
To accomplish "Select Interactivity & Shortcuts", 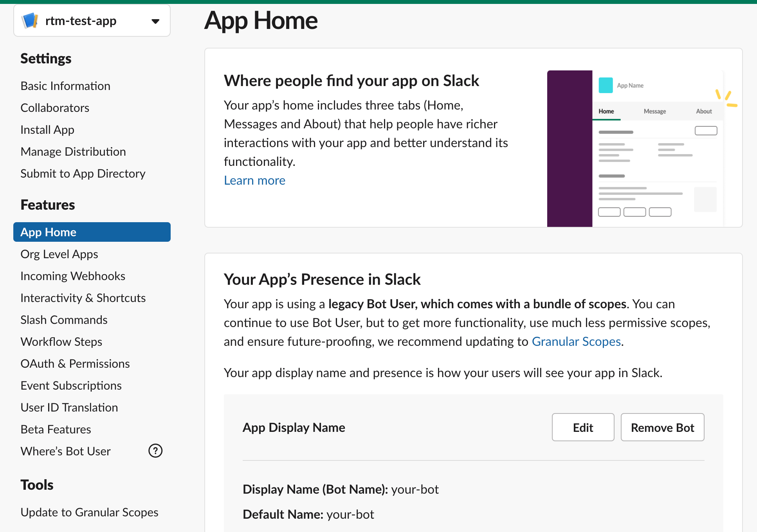I will tap(83, 298).
